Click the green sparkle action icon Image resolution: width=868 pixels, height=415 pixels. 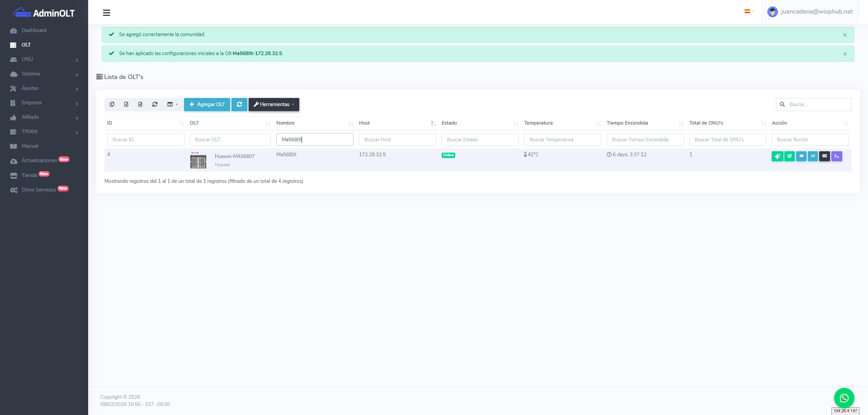coord(777,156)
